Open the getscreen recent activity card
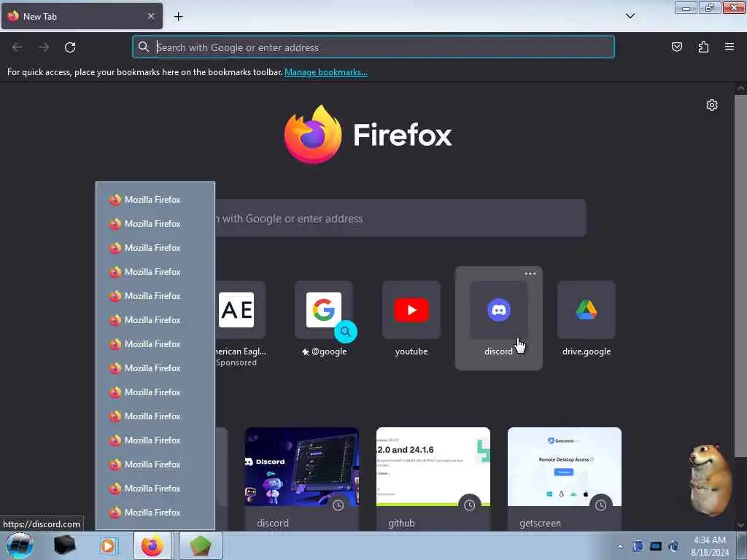Viewport: 747px width, 560px height. click(565, 479)
